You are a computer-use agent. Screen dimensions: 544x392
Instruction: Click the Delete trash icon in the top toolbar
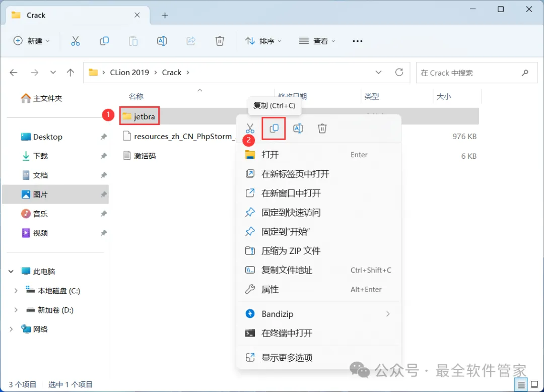pos(220,41)
